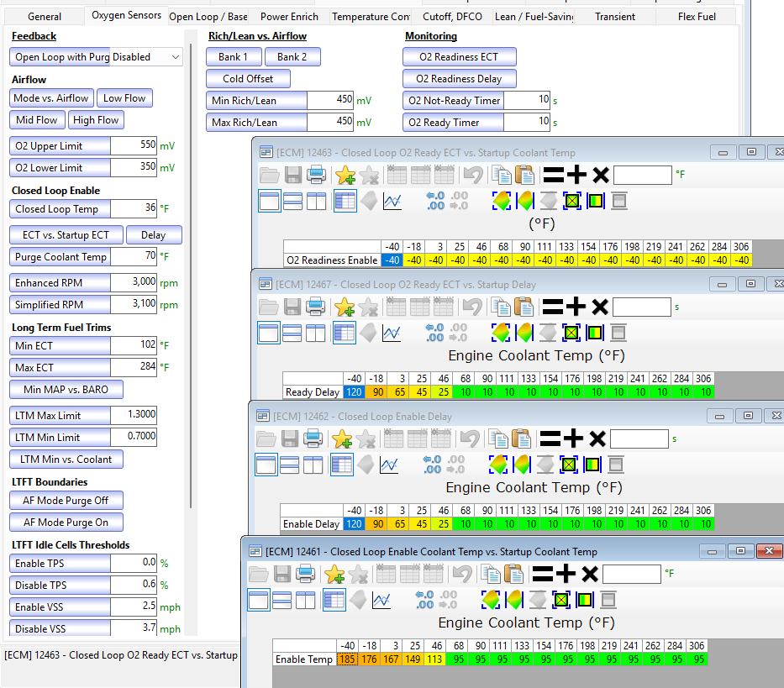Screen dimensions: 784x688
Task: Click value entry box in 12462 window toolbar
Action: [639, 439]
